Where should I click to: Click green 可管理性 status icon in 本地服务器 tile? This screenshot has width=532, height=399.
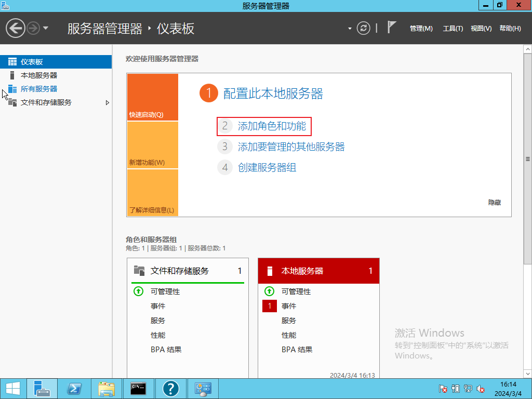[x=270, y=291]
